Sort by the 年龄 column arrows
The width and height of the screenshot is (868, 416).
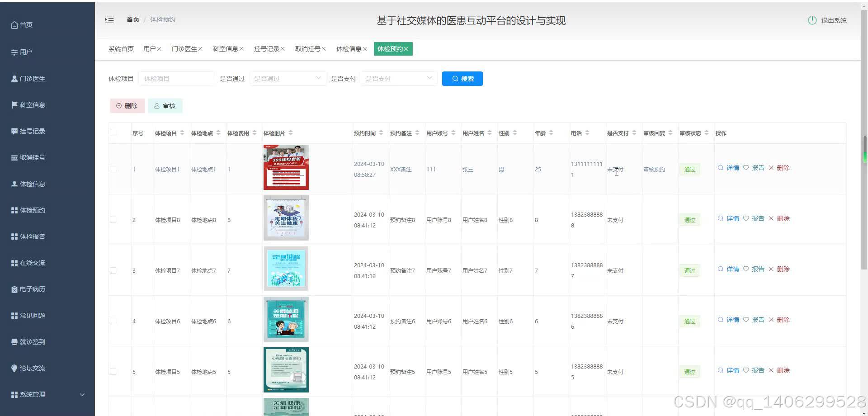551,133
